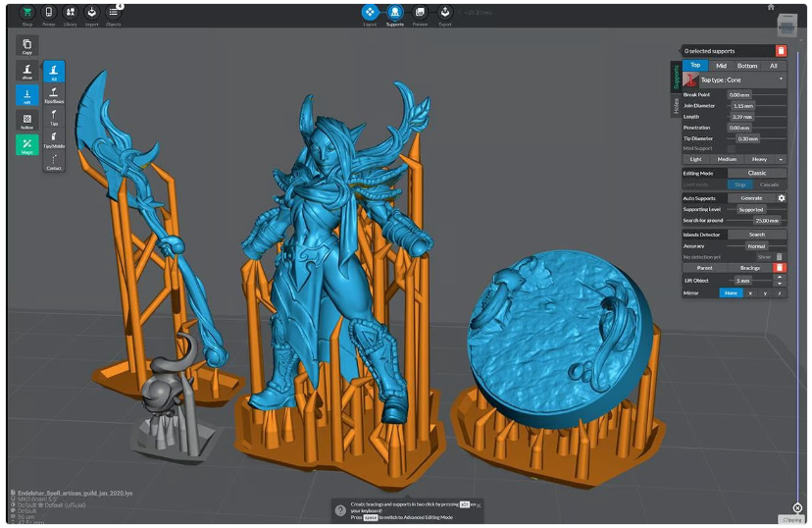This screenshot has width=812, height=528.
Task: Choose the Light support preset
Action: 695,159
